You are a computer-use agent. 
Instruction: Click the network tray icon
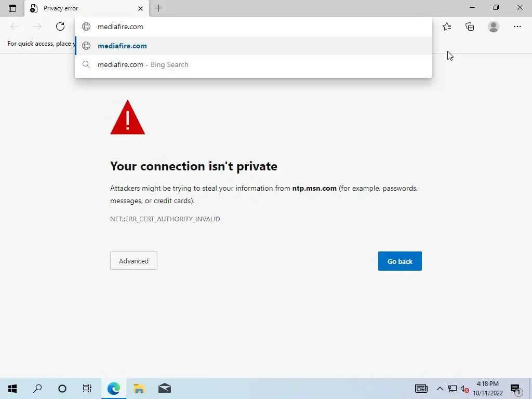point(453,389)
